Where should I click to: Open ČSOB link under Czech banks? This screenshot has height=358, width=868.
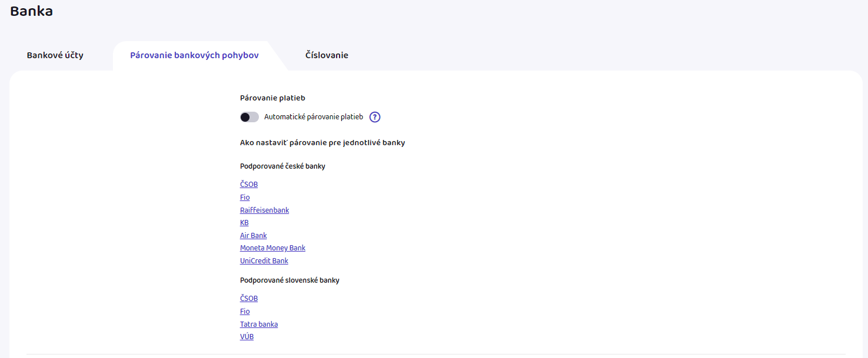tap(249, 185)
